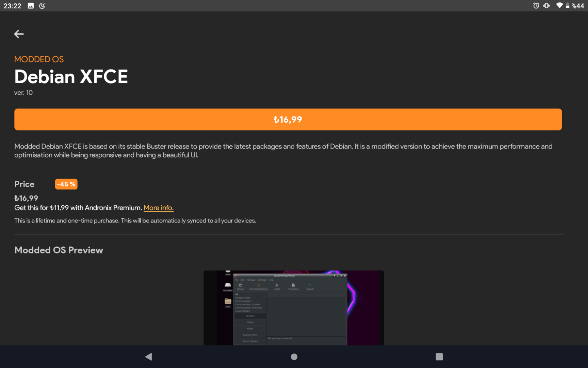Tap the Android back navigation button
Screen dimensions: 588x368
tap(149, 357)
